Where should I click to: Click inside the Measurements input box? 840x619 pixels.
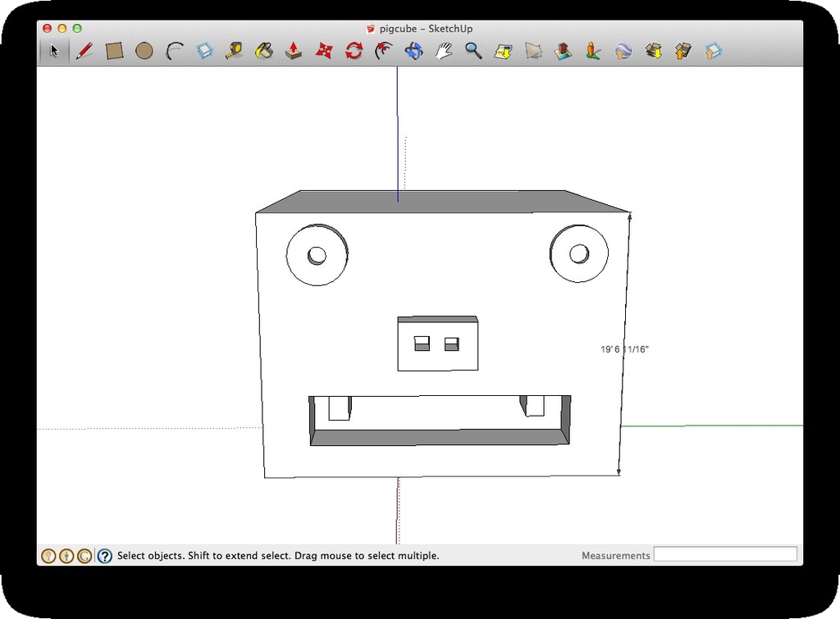[x=725, y=554]
